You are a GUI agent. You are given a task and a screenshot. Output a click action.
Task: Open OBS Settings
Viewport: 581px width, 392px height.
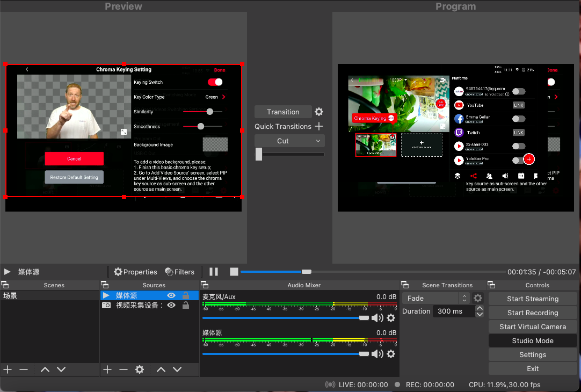[533, 355]
